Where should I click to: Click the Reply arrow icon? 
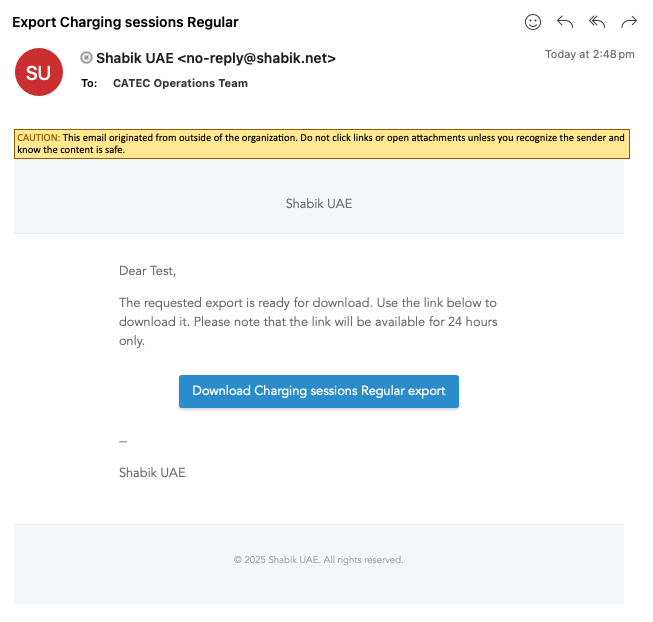coord(565,22)
